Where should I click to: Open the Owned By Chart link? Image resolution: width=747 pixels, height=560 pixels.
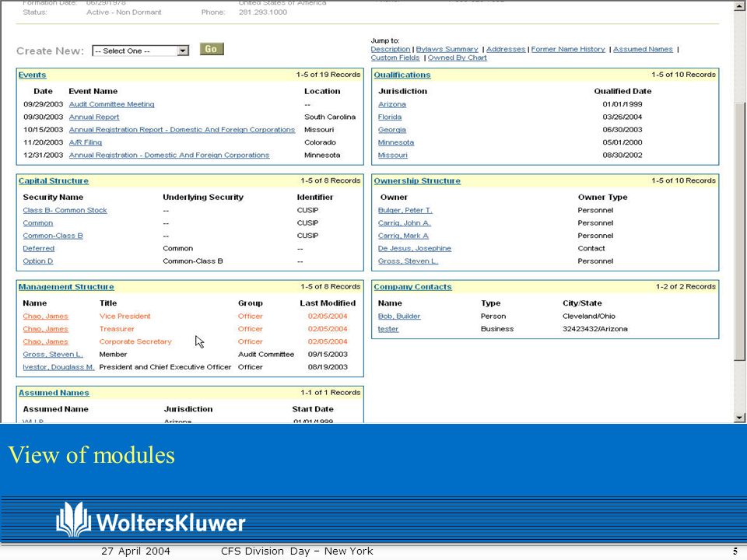point(457,58)
